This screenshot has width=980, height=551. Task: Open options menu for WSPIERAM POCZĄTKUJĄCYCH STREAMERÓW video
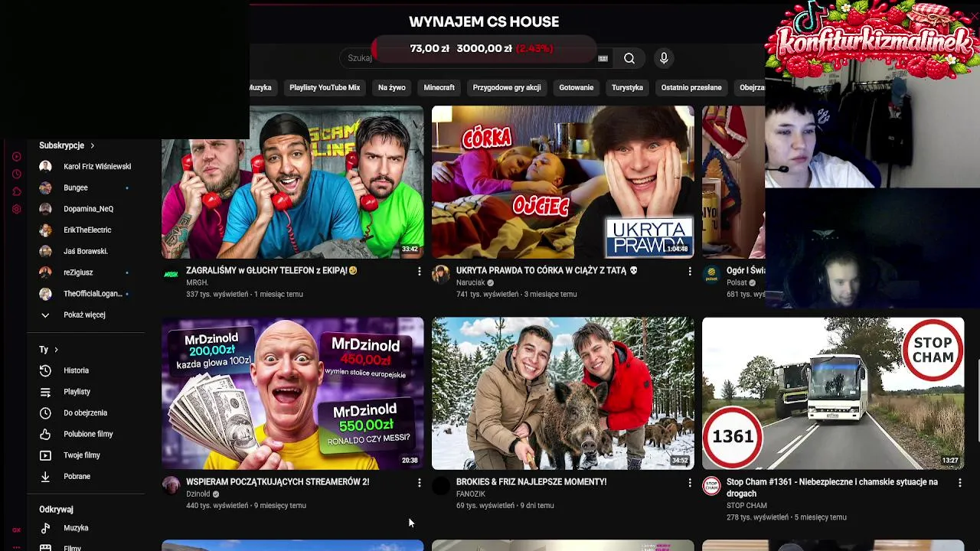pos(419,482)
